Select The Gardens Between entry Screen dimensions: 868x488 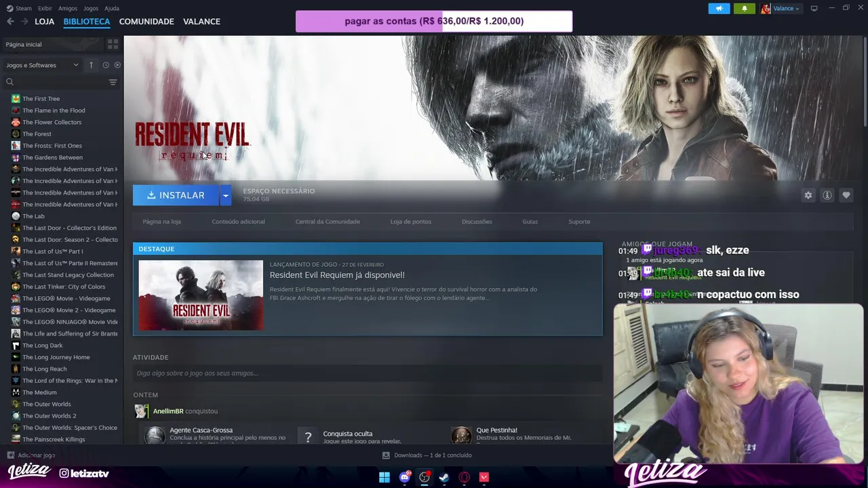pyautogui.click(x=52, y=157)
